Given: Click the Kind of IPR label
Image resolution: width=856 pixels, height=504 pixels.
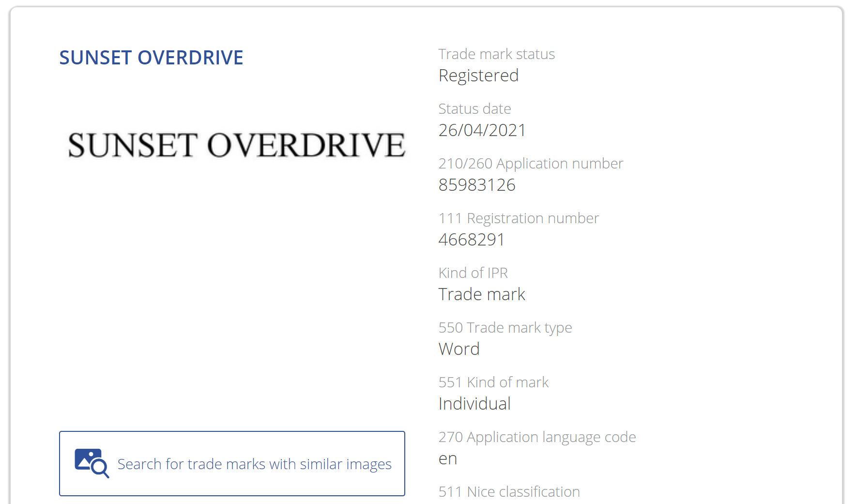Looking at the screenshot, I should (473, 273).
